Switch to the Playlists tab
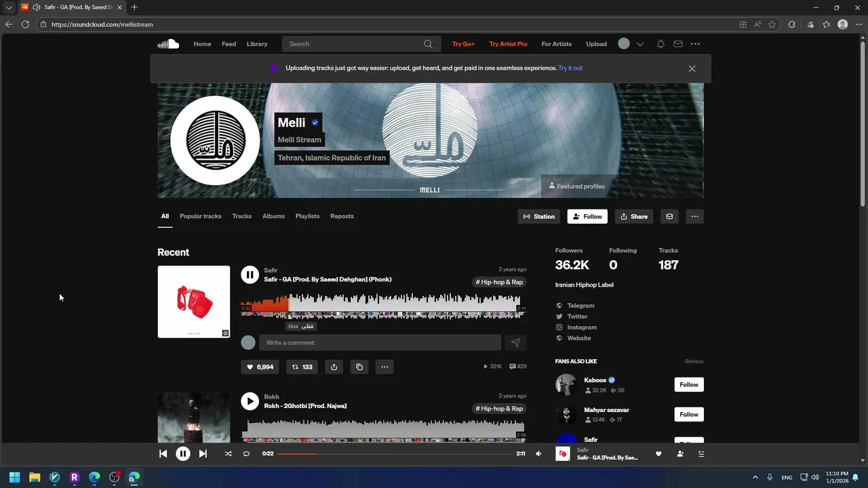 pyautogui.click(x=307, y=216)
